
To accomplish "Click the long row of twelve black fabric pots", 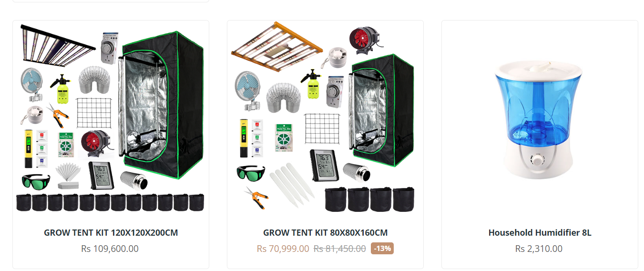I will pyautogui.click(x=110, y=202).
